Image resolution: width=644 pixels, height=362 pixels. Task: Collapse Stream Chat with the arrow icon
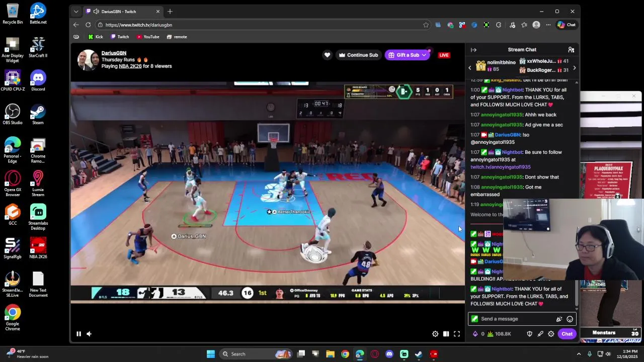(473, 50)
